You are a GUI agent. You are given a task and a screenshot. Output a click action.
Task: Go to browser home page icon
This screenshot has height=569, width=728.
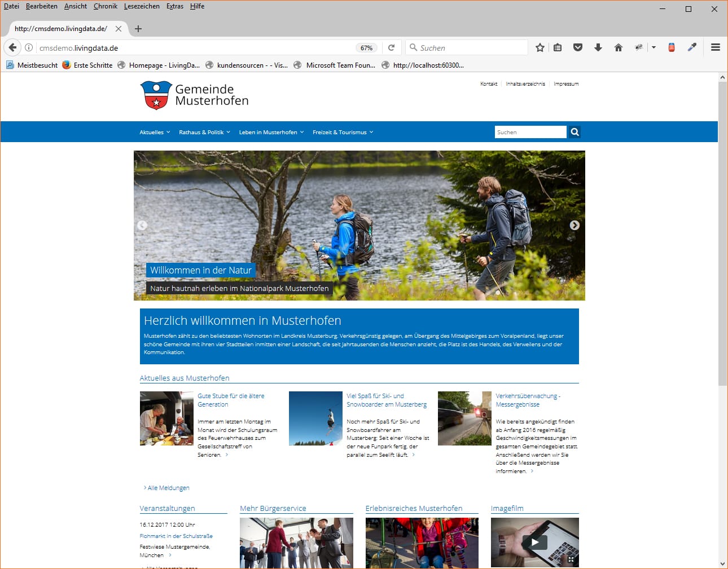pyautogui.click(x=619, y=47)
